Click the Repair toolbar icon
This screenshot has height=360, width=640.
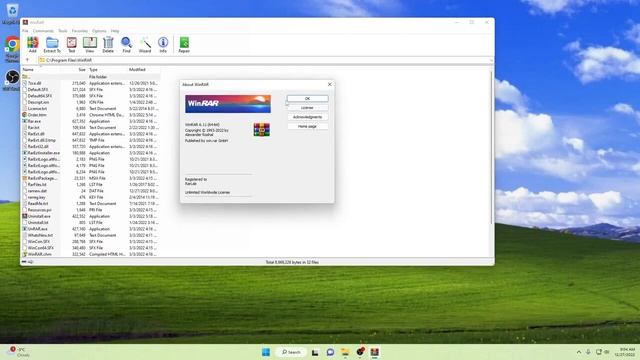tap(184, 44)
